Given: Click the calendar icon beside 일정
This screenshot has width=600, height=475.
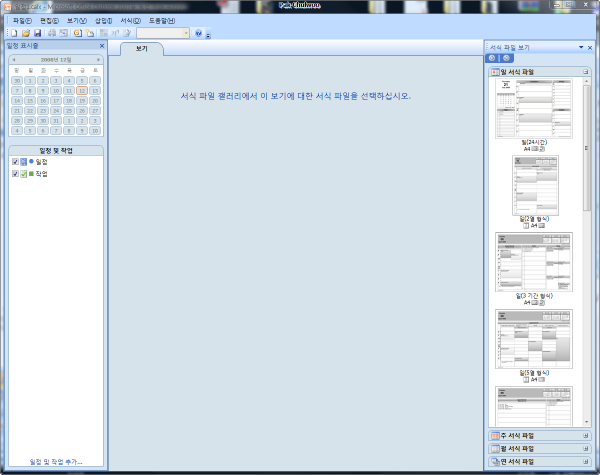Looking at the screenshot, I should tap(23, 162).
